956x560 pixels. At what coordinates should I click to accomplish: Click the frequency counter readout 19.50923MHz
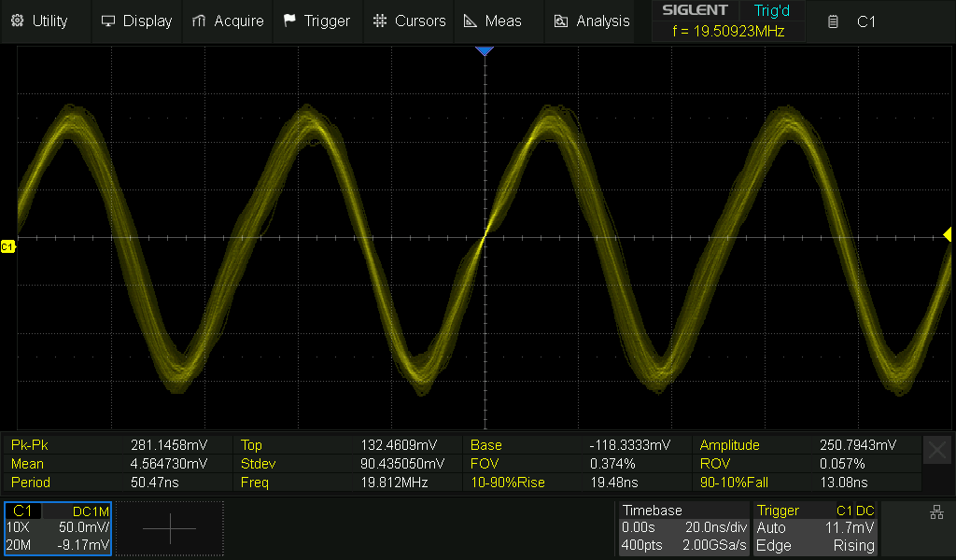coord(728,31)
